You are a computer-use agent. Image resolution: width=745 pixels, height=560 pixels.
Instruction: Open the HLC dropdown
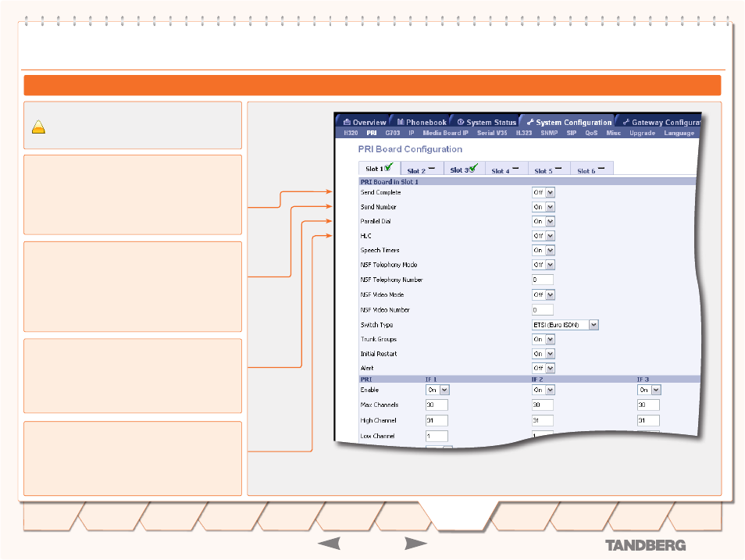coord(543,236)
